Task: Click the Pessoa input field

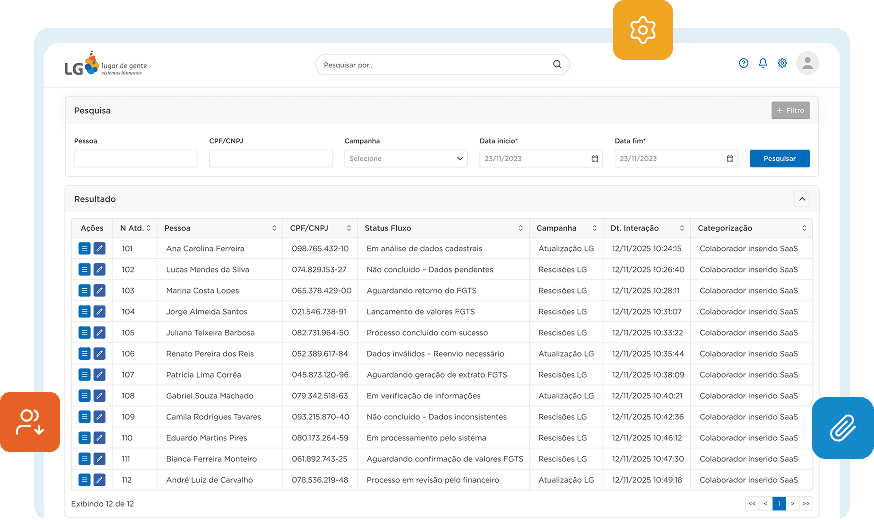Action: (136, 158)
